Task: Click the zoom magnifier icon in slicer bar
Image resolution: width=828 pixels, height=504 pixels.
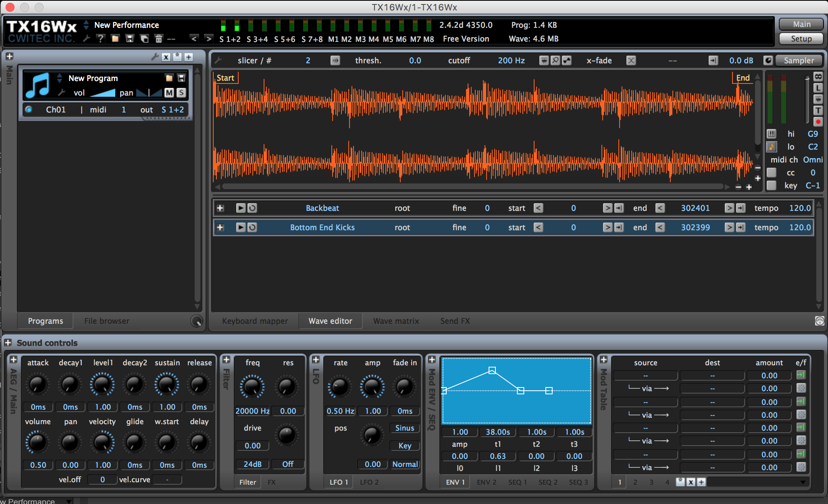Action: pyautogui.click(x=555, y=60)
